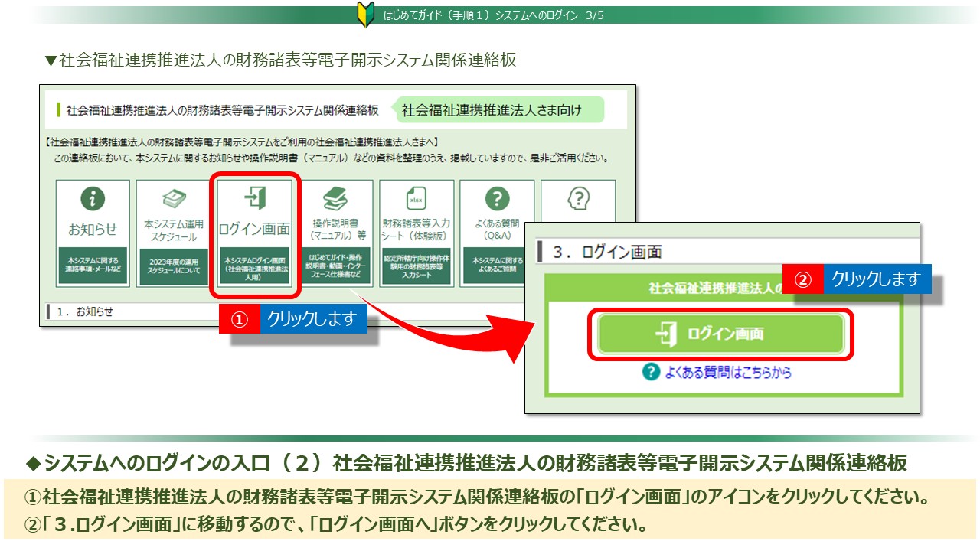Click the お知らせ info circle icon

tap(93, 199)
